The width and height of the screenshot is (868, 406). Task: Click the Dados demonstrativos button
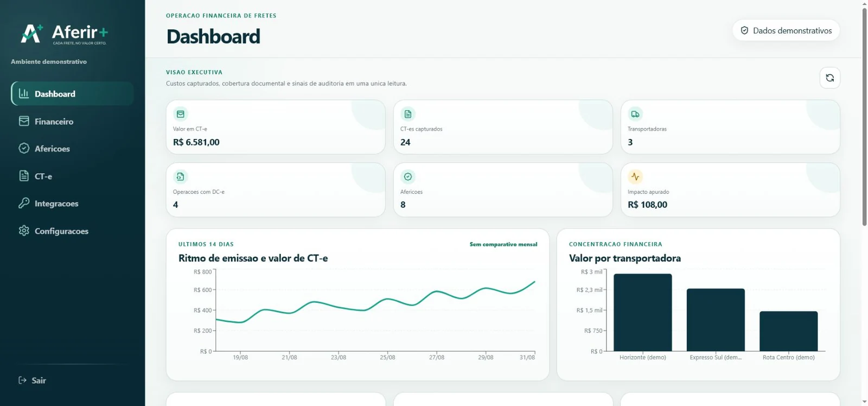tap(786, 30)
